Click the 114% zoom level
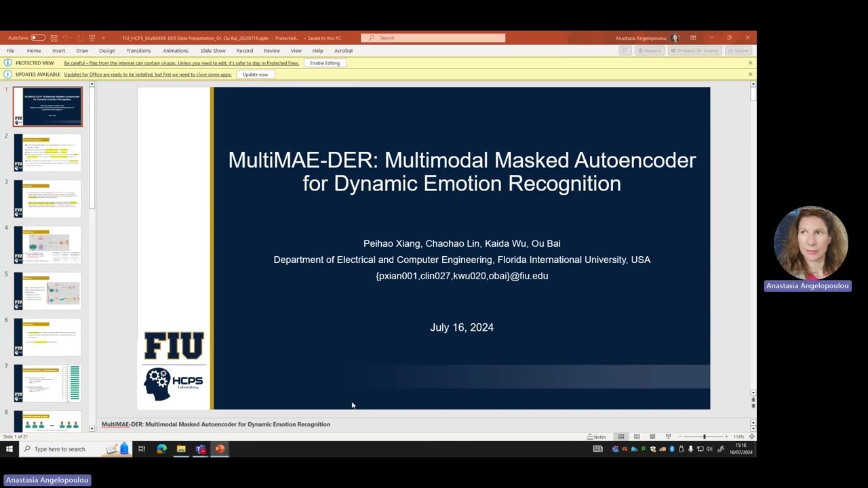This screenshot has width=868, height=488. (x=739, y=436)
